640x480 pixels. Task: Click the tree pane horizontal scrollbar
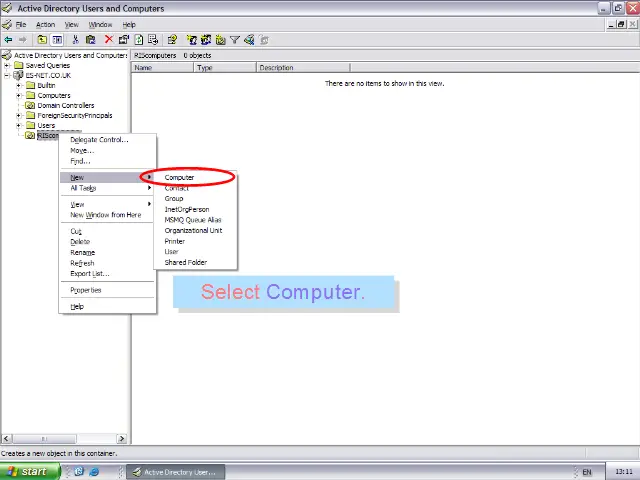pyautogui.click(x=65, y=438)
